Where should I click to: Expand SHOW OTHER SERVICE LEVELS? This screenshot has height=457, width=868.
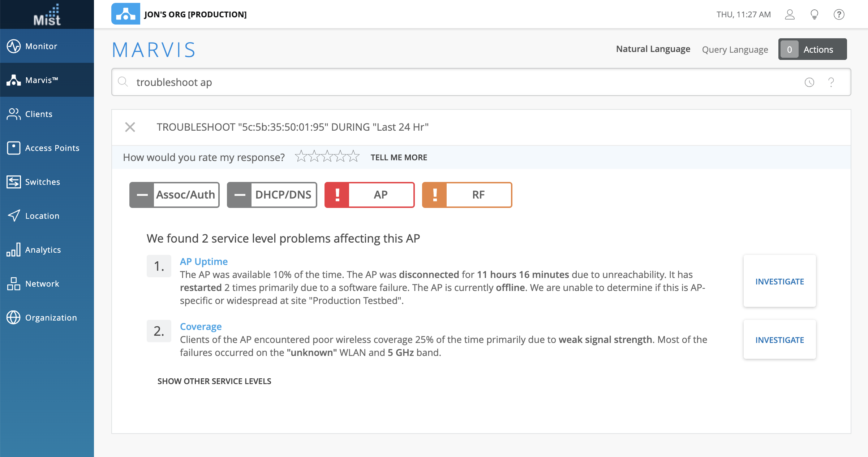[214, 381]
